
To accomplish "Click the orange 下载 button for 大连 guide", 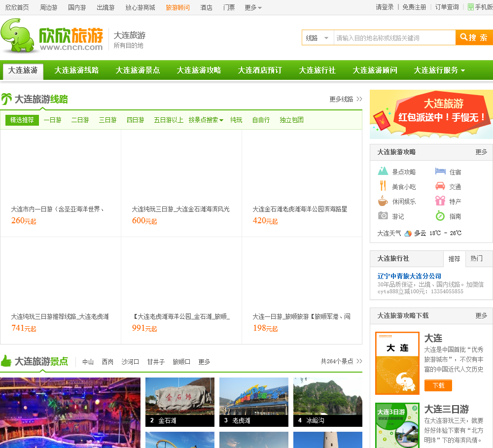I will pyautogui.click(x=438, y=385).
